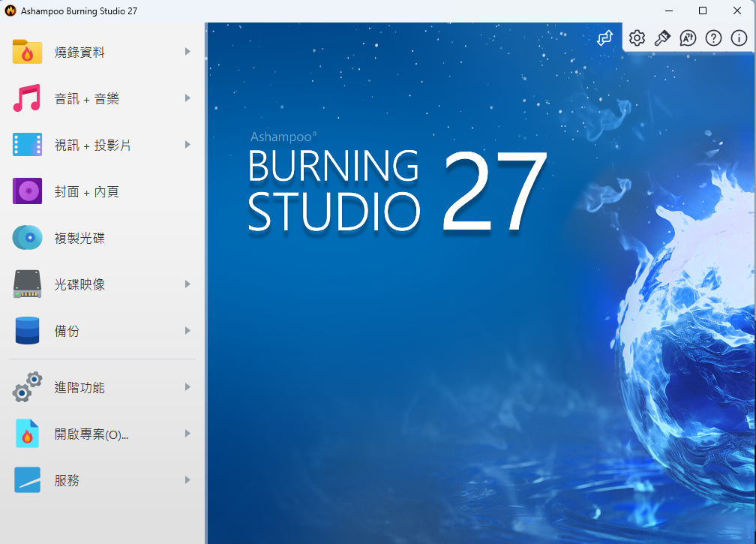Maximize the Burning Studio window

(x=703, y=11)
